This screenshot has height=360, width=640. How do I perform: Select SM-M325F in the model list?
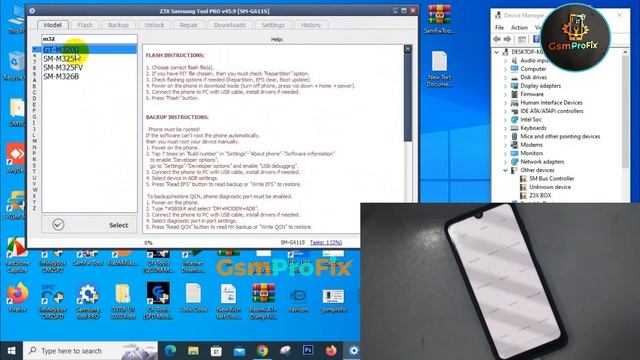[89, 59]
